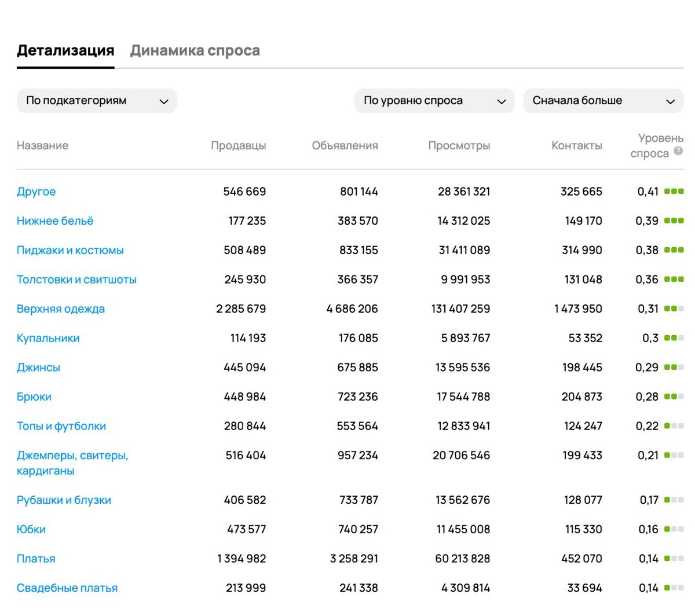Open the Свадебные платья link
The image size is (695, 616).
67,588
